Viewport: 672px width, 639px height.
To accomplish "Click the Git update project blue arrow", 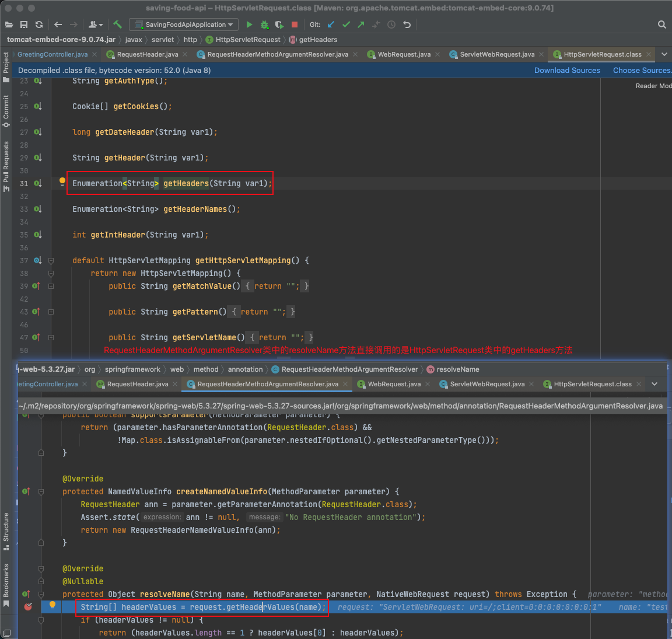I will [331, 25].
